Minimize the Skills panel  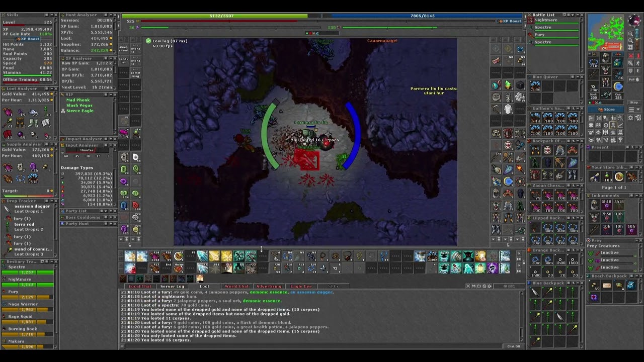point(52,15)
